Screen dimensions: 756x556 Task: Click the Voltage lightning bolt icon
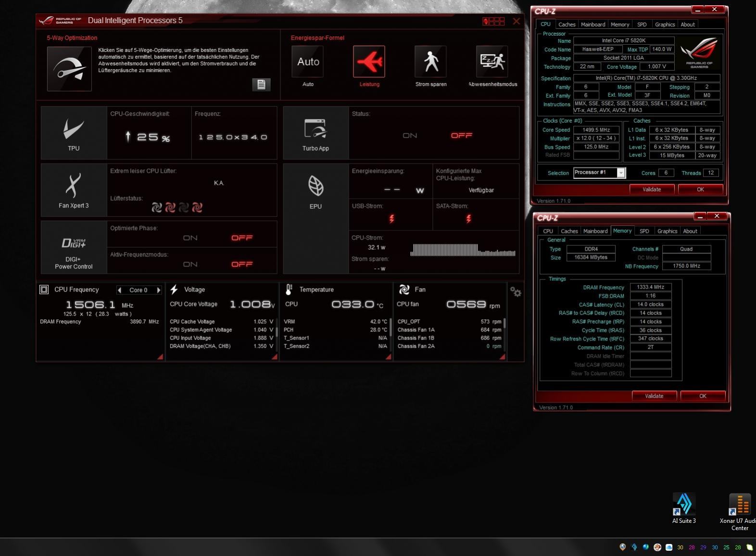tap(174, 289)
